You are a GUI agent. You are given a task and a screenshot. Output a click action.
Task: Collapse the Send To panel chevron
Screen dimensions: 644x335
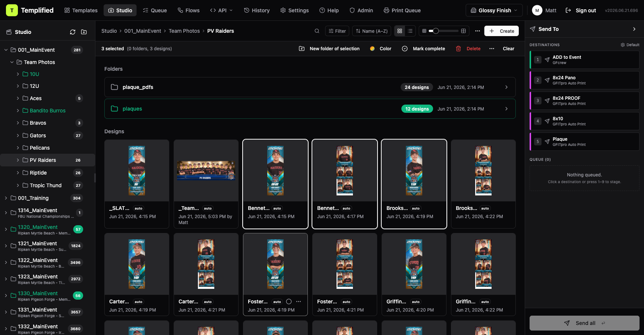(x=634, y=29)
